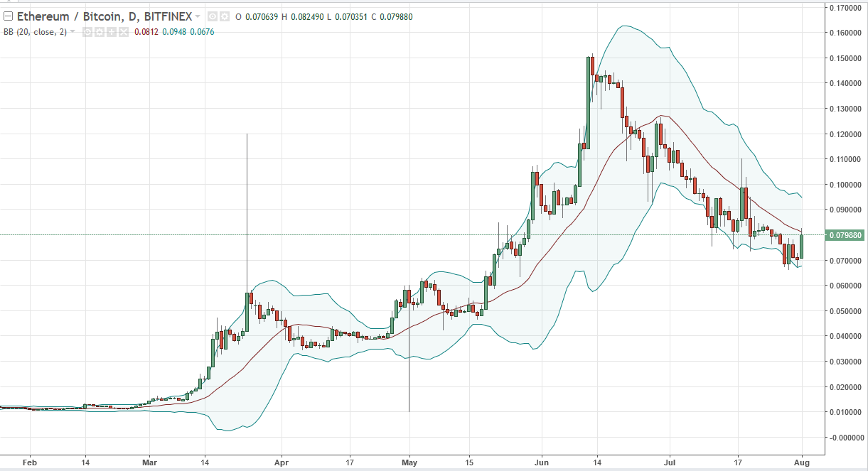Open the dropdown arrow next to BB (20, close, 2)
Viewport: 868px width, 471px height.
pyautogui.click(x=73, y=31)
